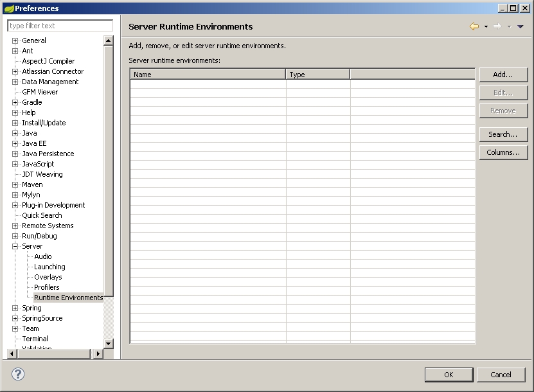
Task: Expand the Remote Systems node
Action: coord(15,226)
